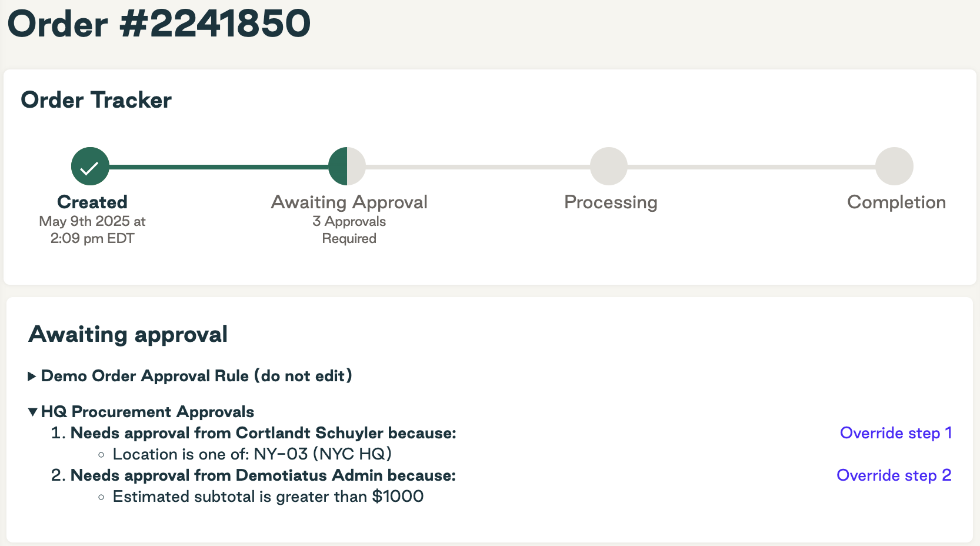980x546 pixels.
Task: Click Override step 2
Action: coord(894,475)
